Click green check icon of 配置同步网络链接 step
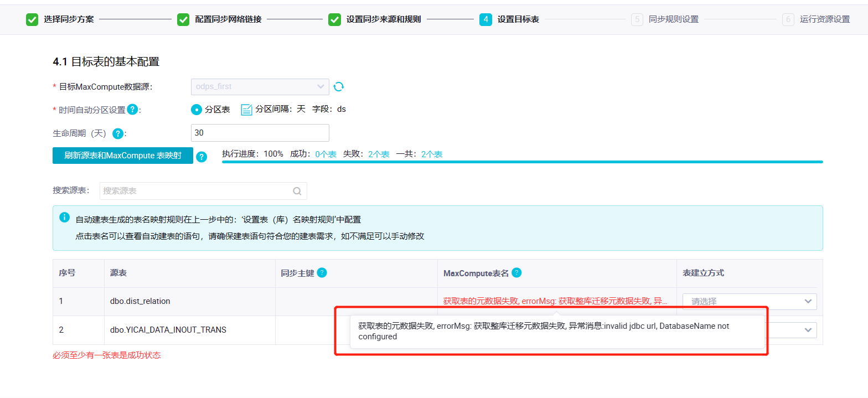The height and width of the screenshot is (398, 868). pos(183,19)
